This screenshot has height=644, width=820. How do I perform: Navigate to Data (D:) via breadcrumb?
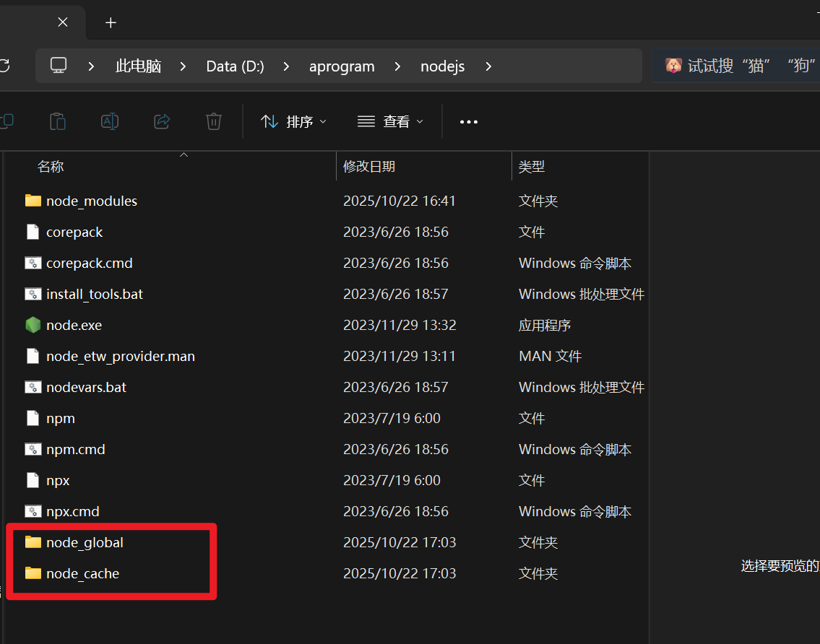[235, 66]
